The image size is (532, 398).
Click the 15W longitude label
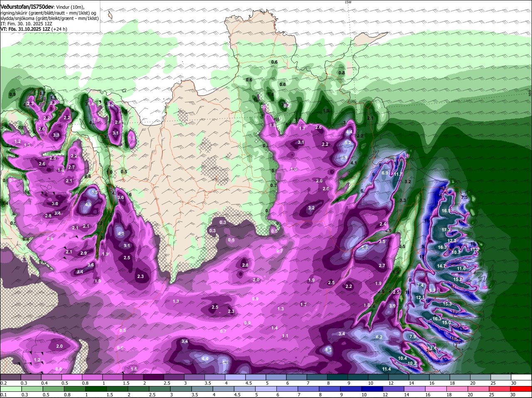(348, 2)
